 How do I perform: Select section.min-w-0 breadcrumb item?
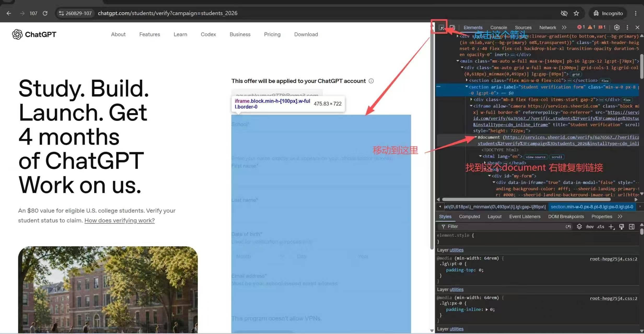click(x=592, y=207)
